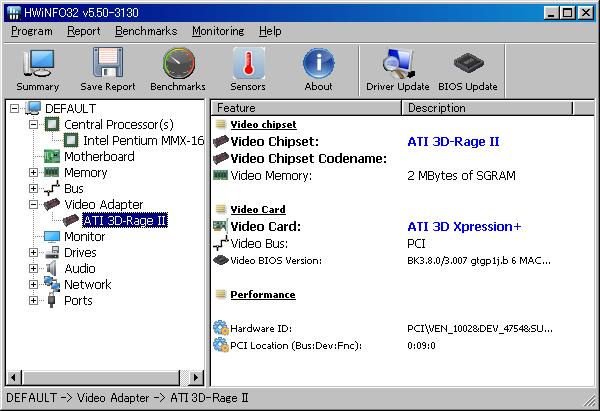Click the Monitor icon in tree
This screenshot has width=600, height=411.
click(52, 236)
